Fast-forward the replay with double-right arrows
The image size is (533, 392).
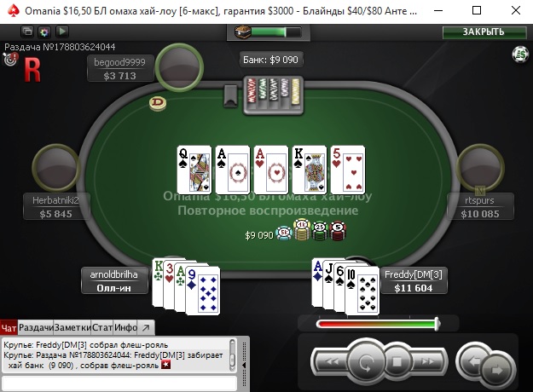(x=427, y=361)
